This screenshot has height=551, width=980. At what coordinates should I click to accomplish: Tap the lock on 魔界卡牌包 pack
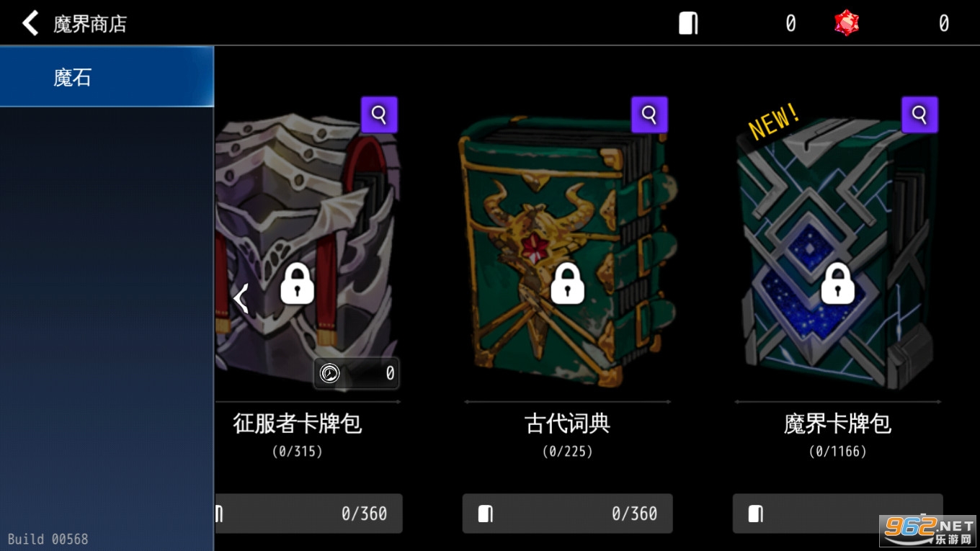click(x=838, y=282)
